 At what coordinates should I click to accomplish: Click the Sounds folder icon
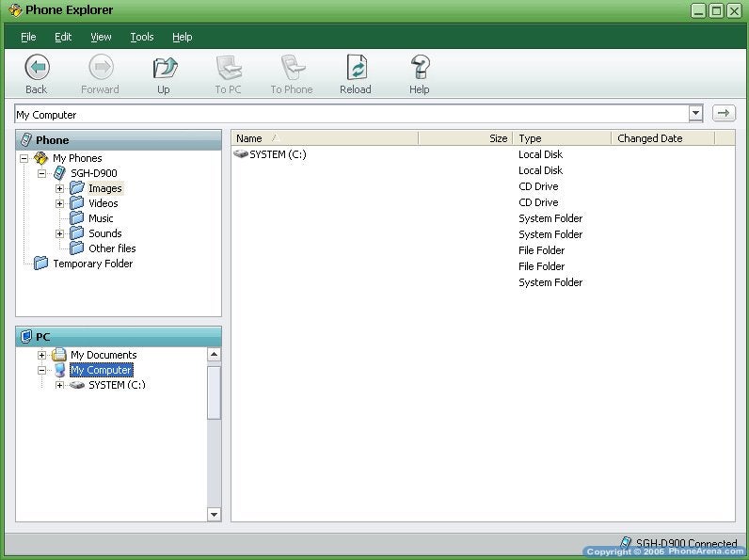coord(76,233)
